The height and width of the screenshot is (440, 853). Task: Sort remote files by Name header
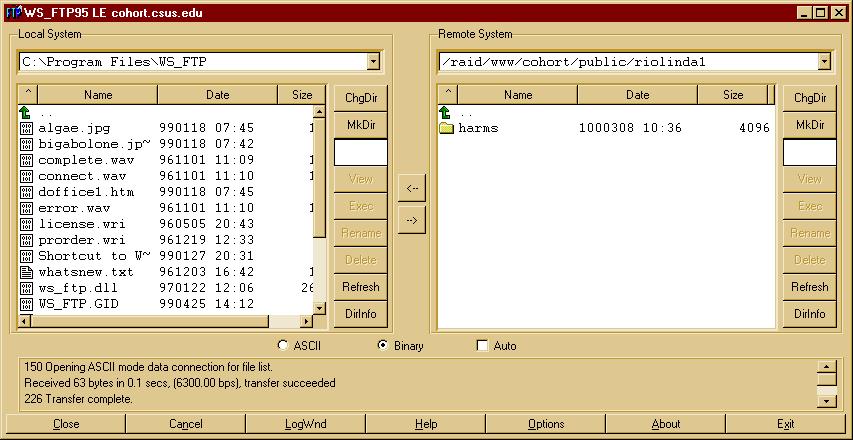[x=518, y=95]
